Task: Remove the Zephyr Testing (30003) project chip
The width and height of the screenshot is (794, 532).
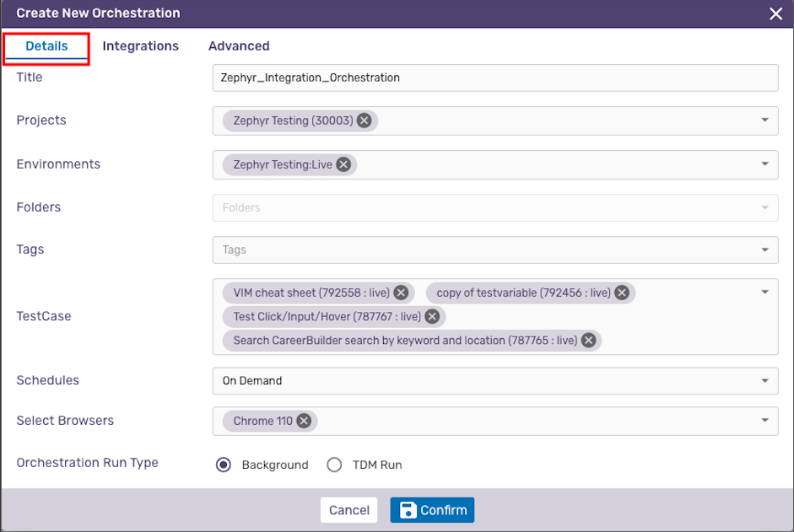Action: pos(364,121)
